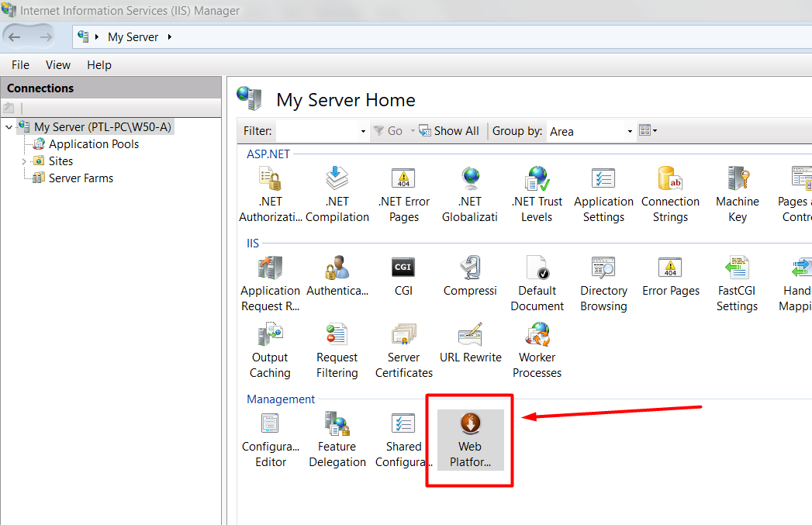Open Request Filtering feature

pos(337,351)
